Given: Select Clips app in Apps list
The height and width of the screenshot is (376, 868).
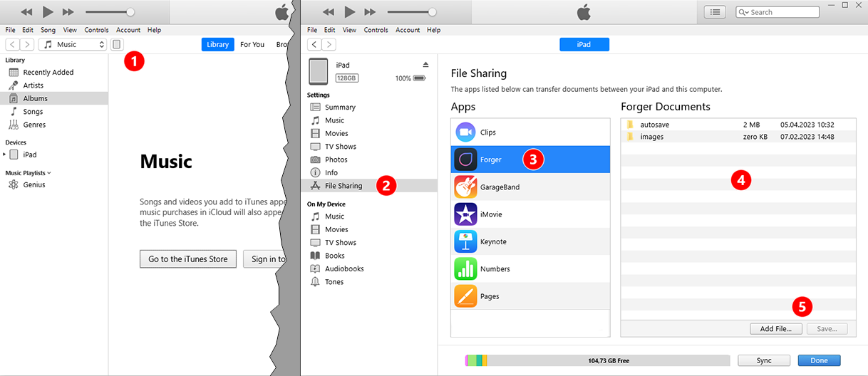Looking at the screenshot, I should (x=530, y=132).
